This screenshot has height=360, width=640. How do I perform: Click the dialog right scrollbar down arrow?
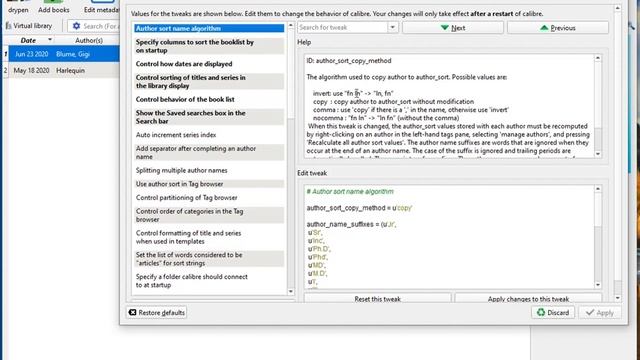click(x=618, y=298)
